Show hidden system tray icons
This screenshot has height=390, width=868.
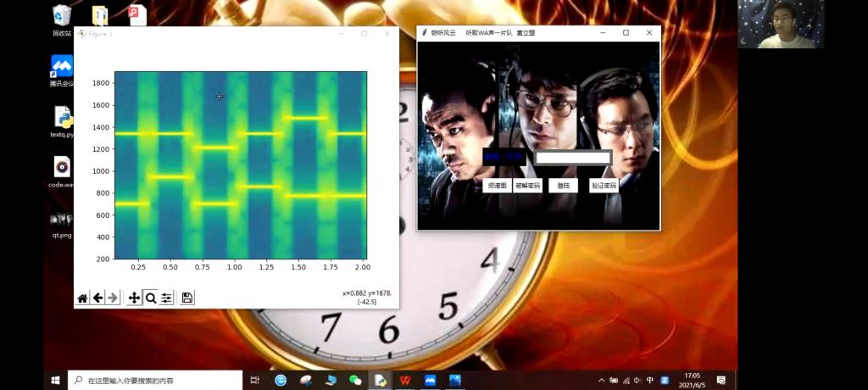(602, 381)
